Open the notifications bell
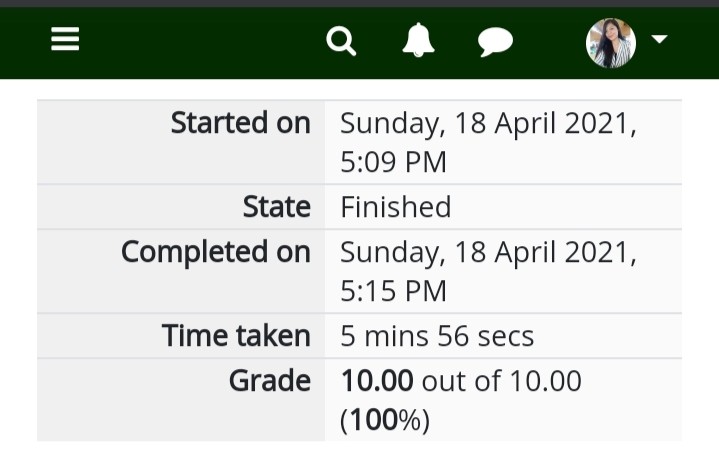 coord(418,40)
